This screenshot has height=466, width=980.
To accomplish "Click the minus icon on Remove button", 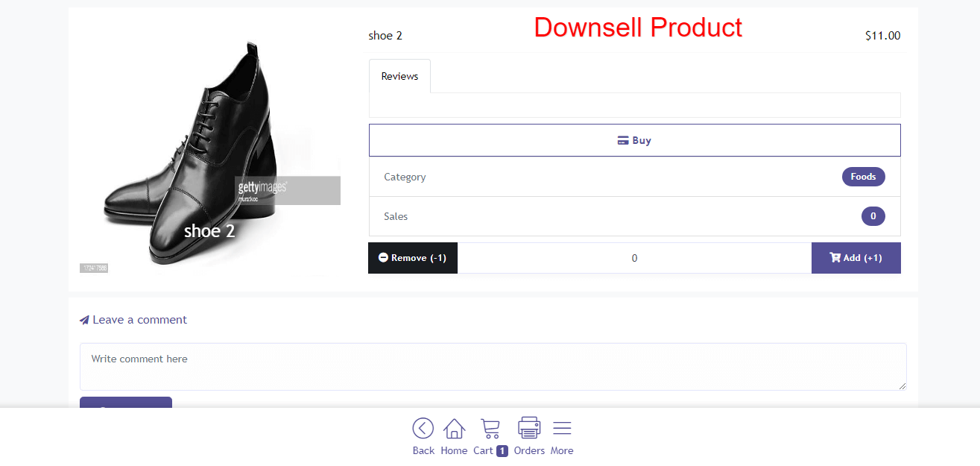I will click(x=383, y=258).
